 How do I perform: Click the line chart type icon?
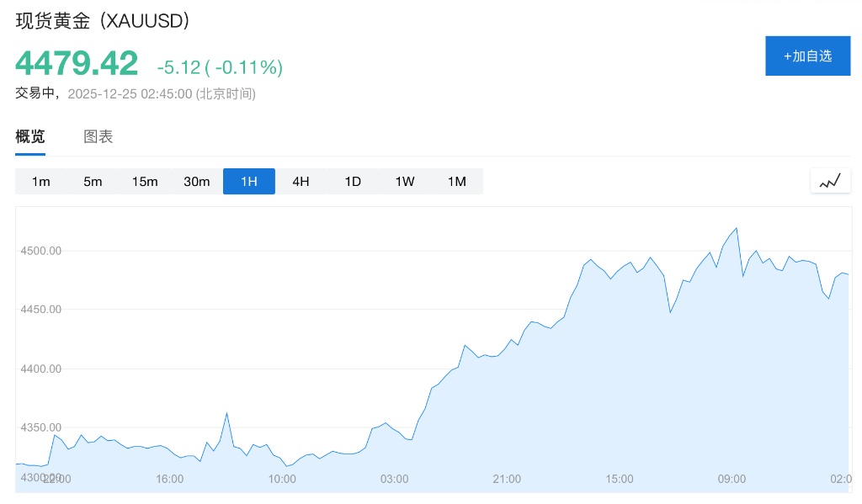click(x=830, y=181)
